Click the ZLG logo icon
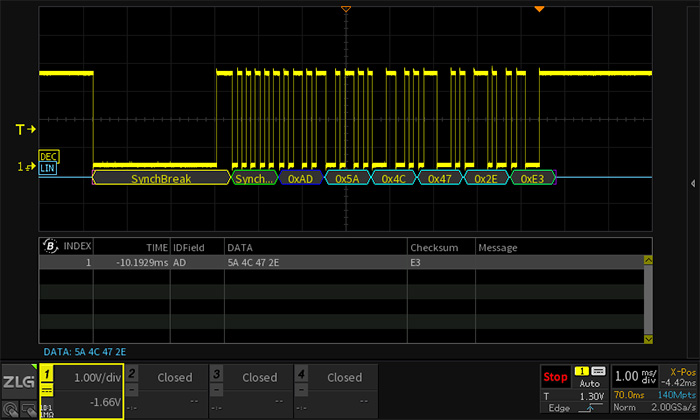This screenshot has height=420, width=700. (x=19, y=381)
